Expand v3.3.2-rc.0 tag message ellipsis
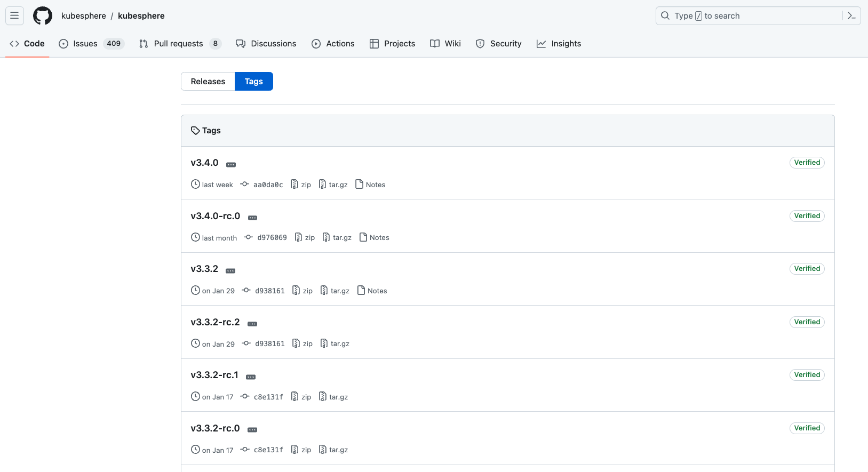 pyautogui.click(x=252, y=429)
